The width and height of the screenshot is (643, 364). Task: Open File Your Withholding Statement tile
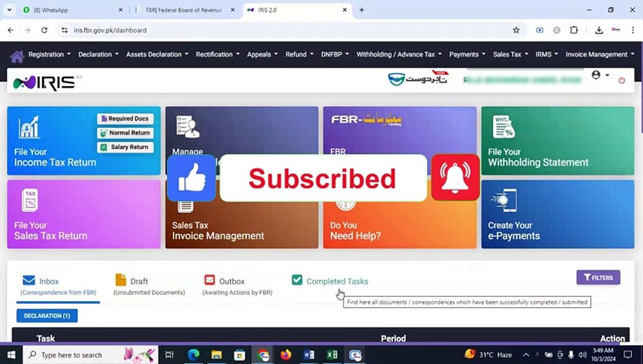[558, 141]
